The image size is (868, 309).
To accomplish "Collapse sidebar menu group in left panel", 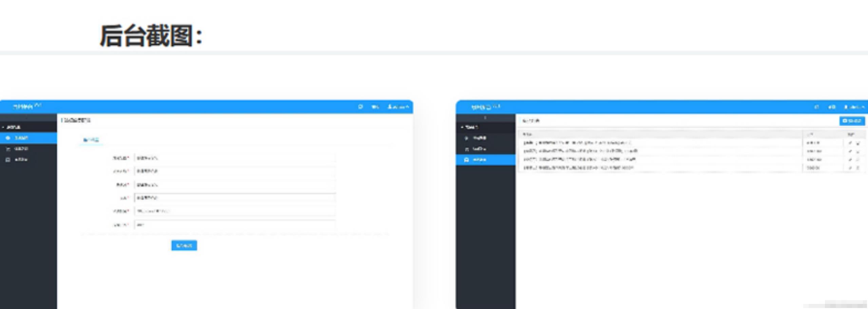I will pyautogui.click(x=12, y=127).
